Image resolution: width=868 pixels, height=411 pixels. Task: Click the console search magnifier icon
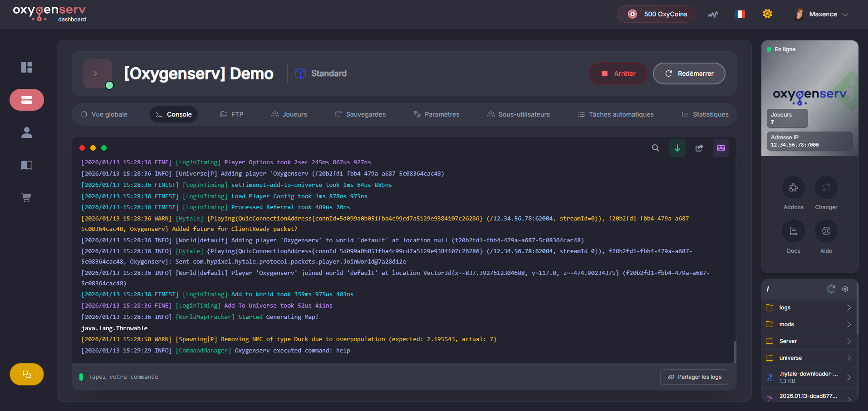click(x=655, y=148)
